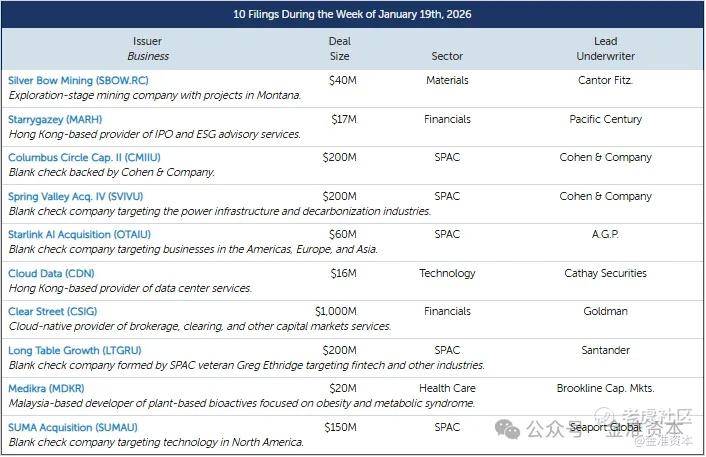
Task: Open the Starrygazey (MARH) issuer link
Action: tap(55, 119)
